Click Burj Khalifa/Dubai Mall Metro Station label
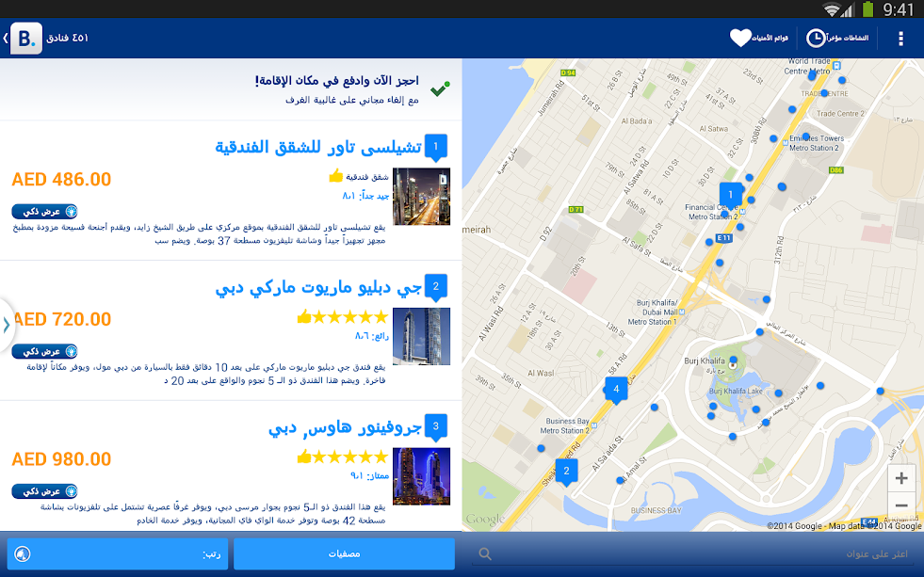The height and width of the screenshot is (577, 924). [x=653, y=313]
